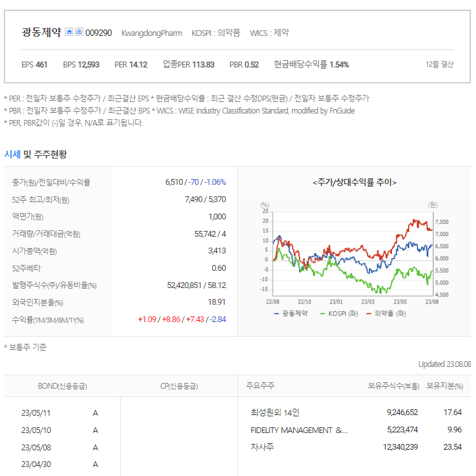Click the bond rating date 23/04/30
Screen dimensions: 476x476
tap(36, 464)
